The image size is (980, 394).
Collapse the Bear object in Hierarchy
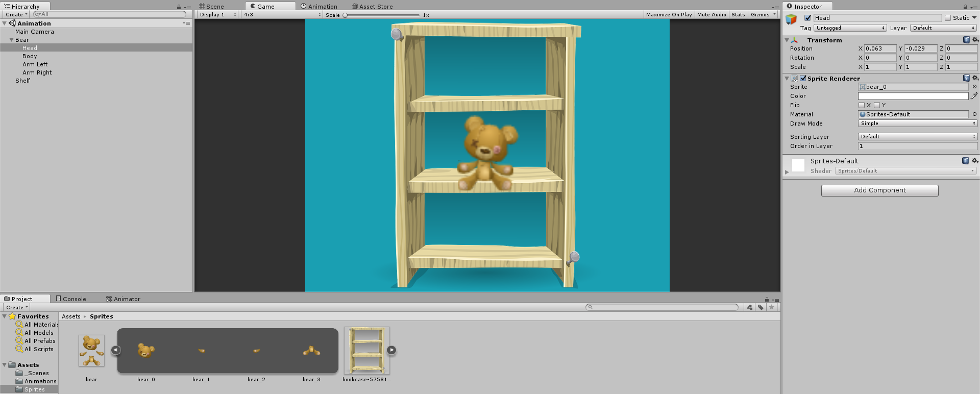tap(11, 40)
